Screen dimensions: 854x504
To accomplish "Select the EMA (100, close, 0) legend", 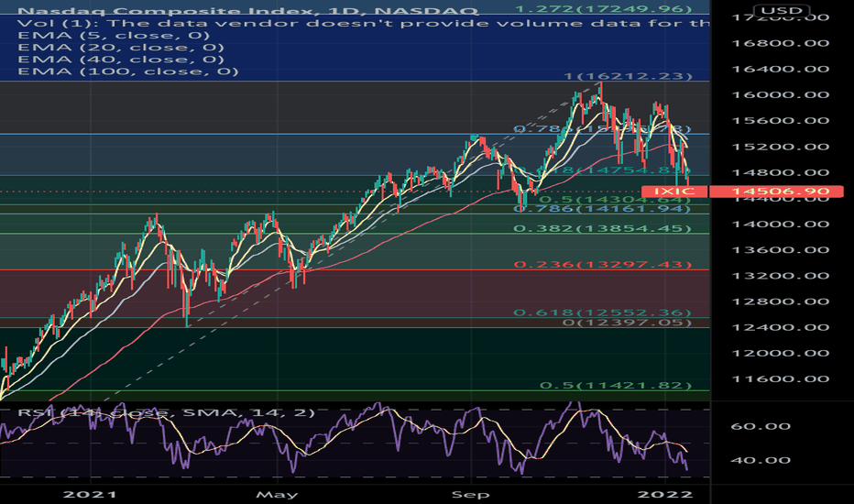I will coord(128,71).
